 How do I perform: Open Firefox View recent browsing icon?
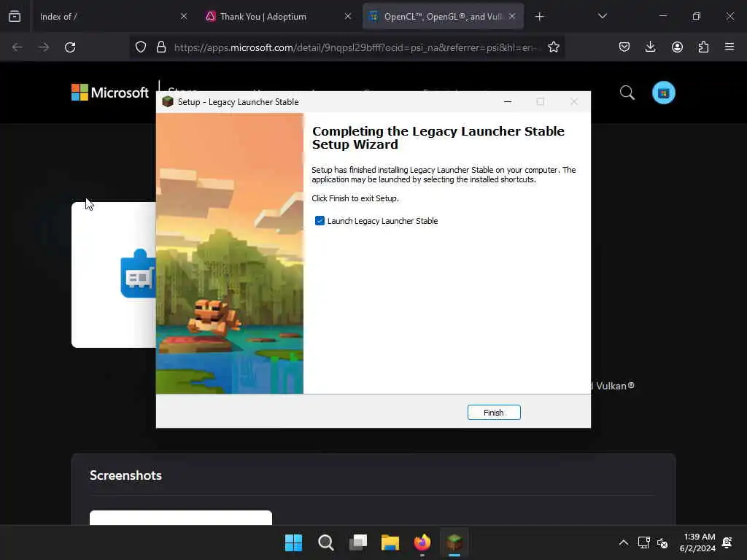[x=15, y=17]
